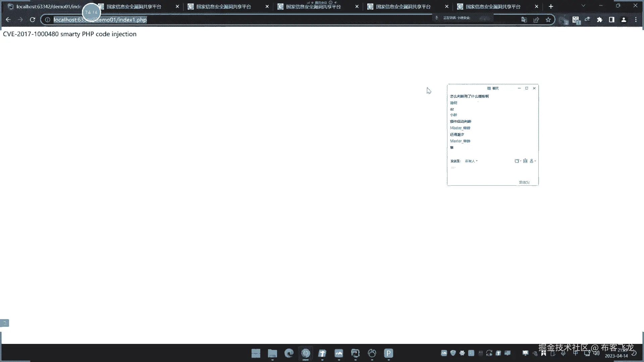Click the share page icon in address bar

(536, 20)
